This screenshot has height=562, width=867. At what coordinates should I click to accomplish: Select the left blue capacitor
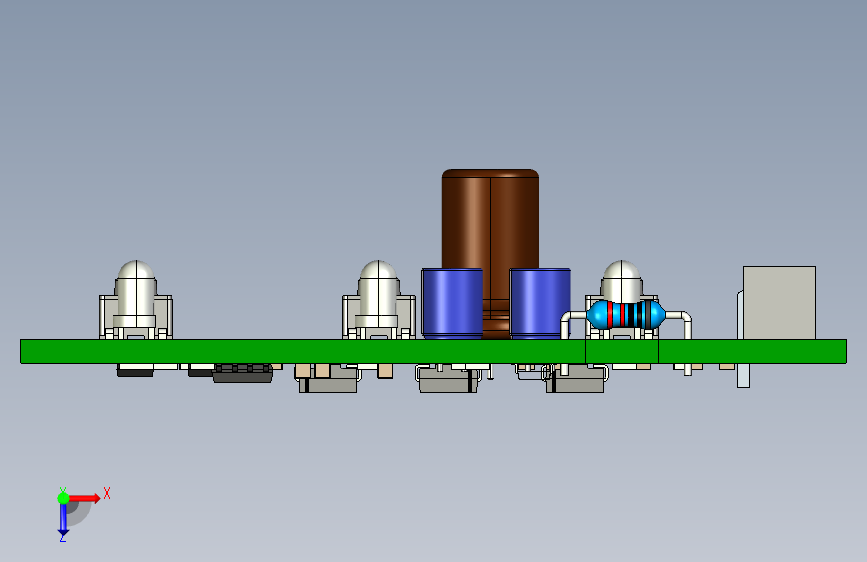click(x=452, y=304)
